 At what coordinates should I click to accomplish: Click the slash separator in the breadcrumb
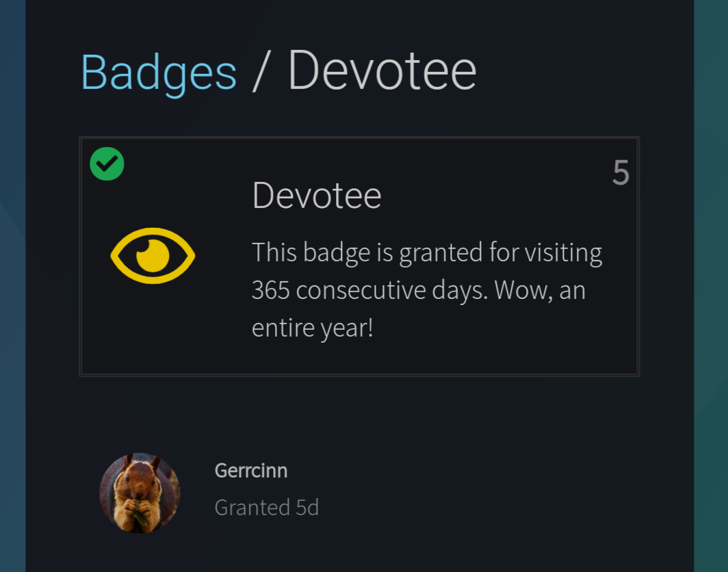[259, 71]
